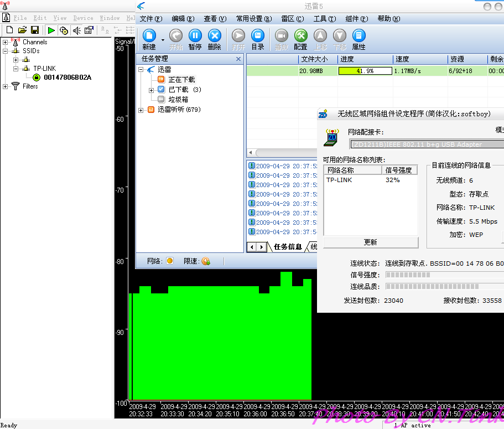The image size is (504, 429).
Task: Open Xunlei 帮助(H) menu
Action: pyautogui.click(x=389, y=19)
